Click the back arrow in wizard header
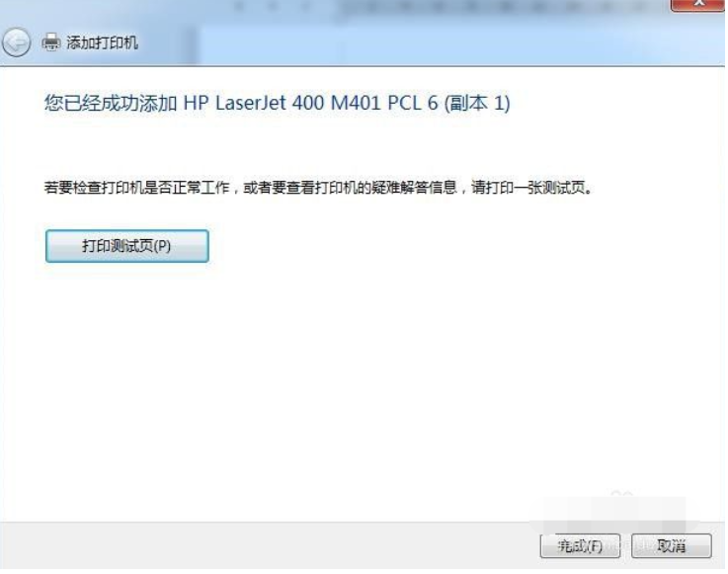The image size is (728, 574). (x=16, y=42)
